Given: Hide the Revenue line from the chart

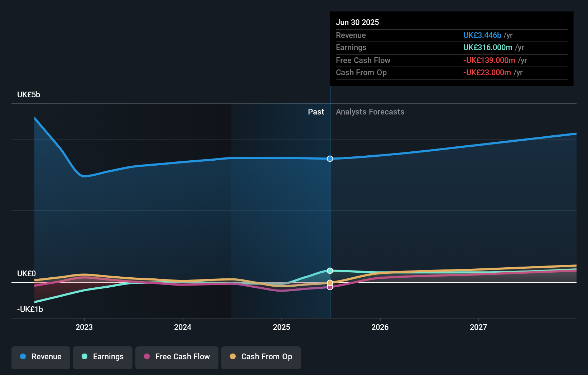Looking at the screenshot, I should click(40, 357).
